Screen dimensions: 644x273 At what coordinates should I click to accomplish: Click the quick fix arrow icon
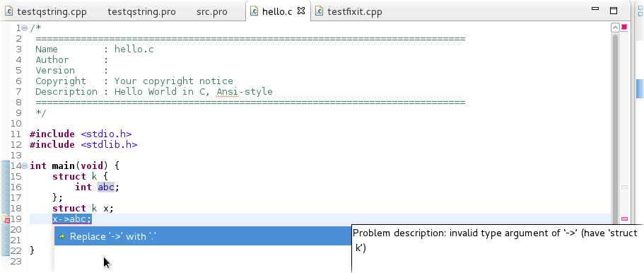[62, 237]
